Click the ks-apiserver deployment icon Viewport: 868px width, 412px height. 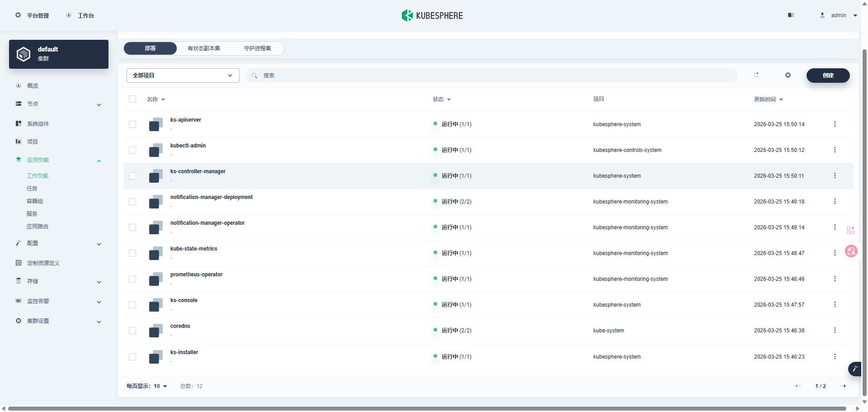click(156, 124)
